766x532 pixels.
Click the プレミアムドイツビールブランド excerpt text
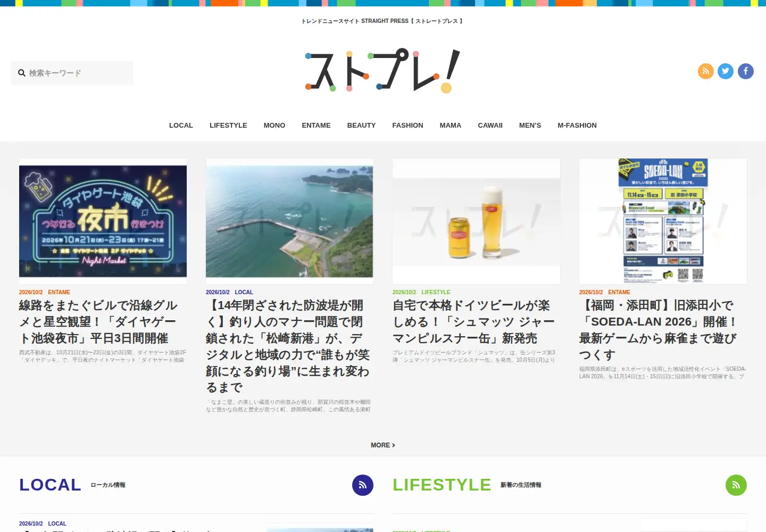point(474,356)
